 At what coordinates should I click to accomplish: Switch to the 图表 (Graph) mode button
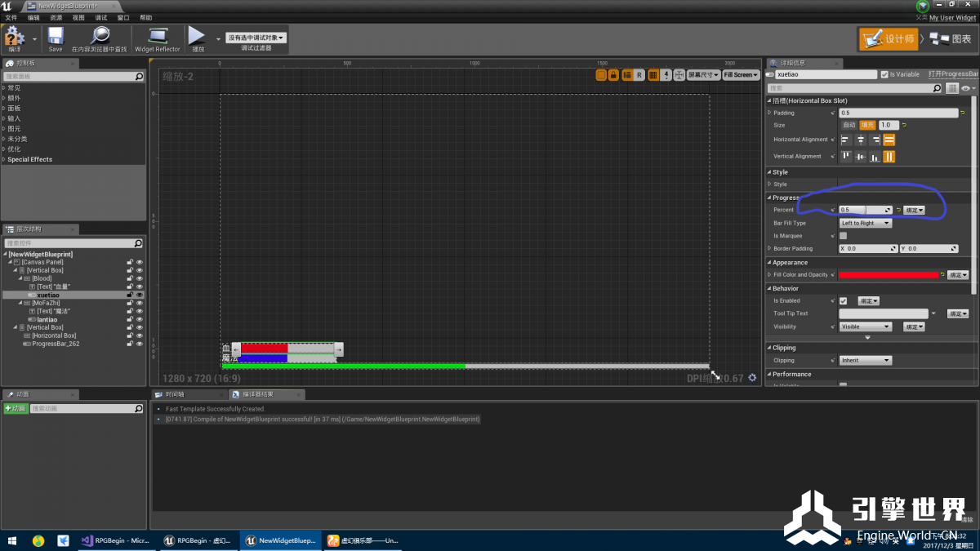coord(951,38)
